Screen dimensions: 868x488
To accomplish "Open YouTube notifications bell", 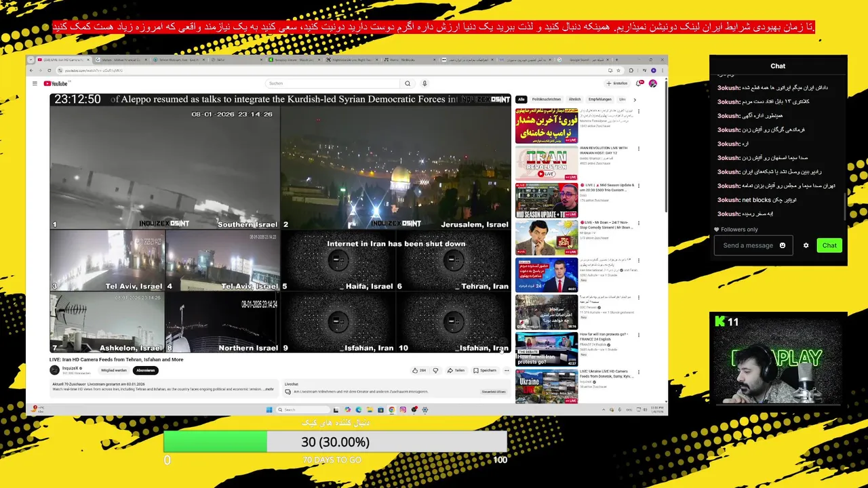I will 638,83.
